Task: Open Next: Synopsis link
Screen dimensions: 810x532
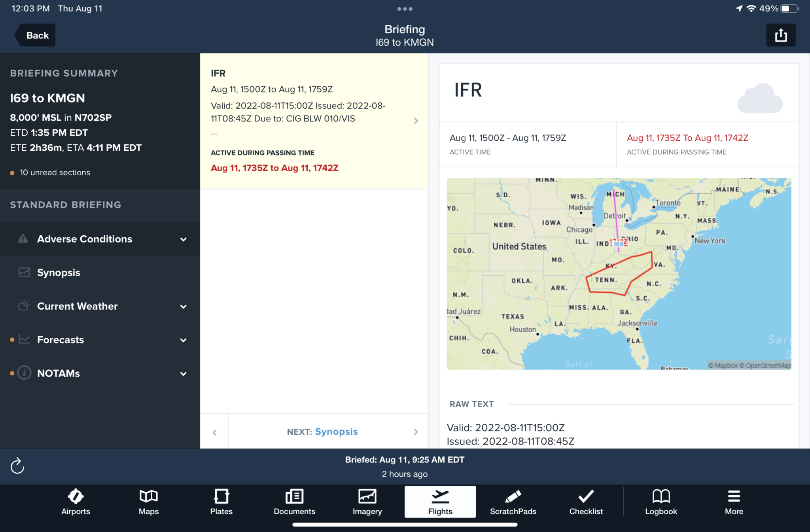Action: coord(322,432)
